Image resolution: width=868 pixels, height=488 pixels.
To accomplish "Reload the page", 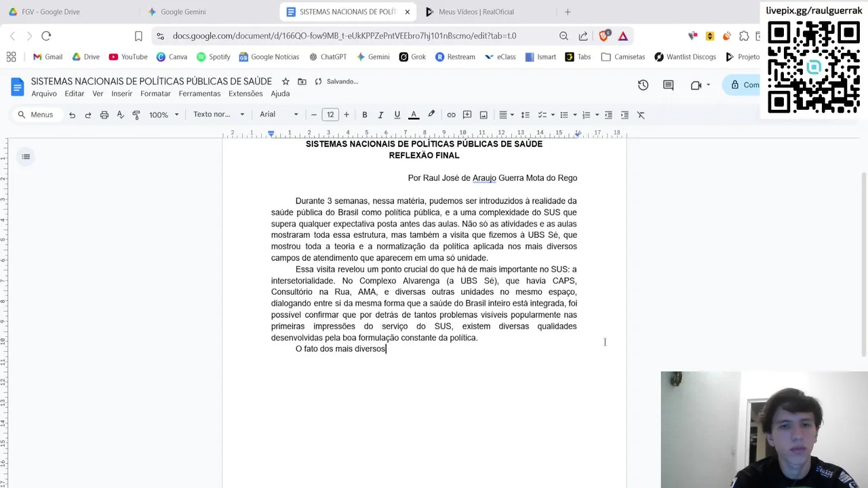I will point(46,36).
